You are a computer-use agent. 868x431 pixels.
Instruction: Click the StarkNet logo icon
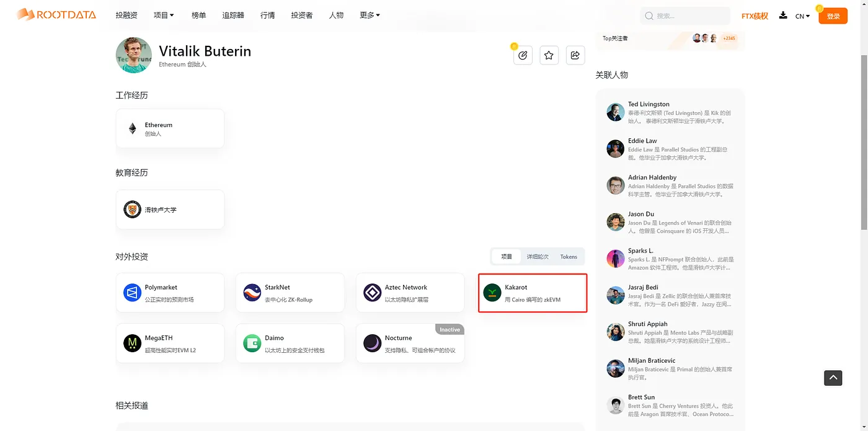pos(252,293)
